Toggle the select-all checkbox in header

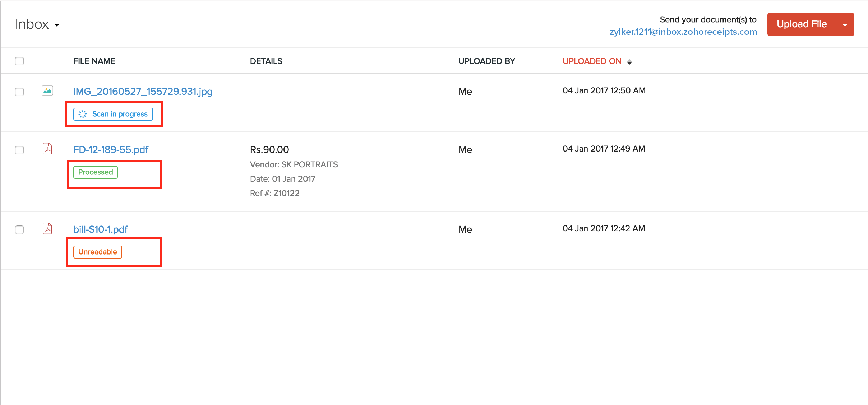coord(19,61)
